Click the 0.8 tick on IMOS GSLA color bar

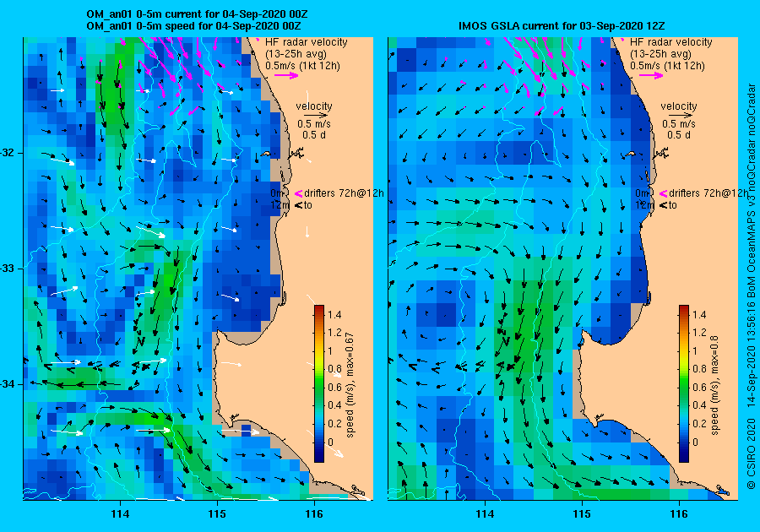(x=699, y=369)
